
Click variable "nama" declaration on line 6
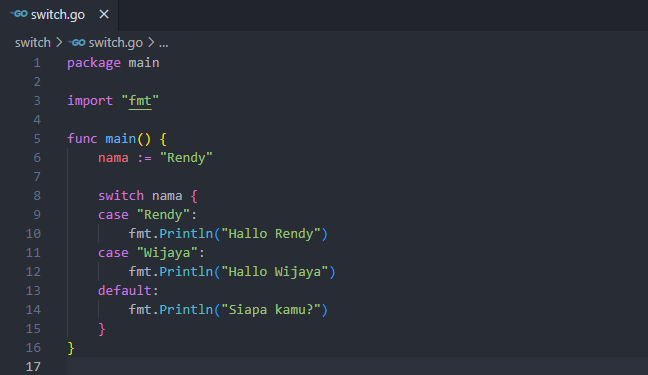coord(113,158)
